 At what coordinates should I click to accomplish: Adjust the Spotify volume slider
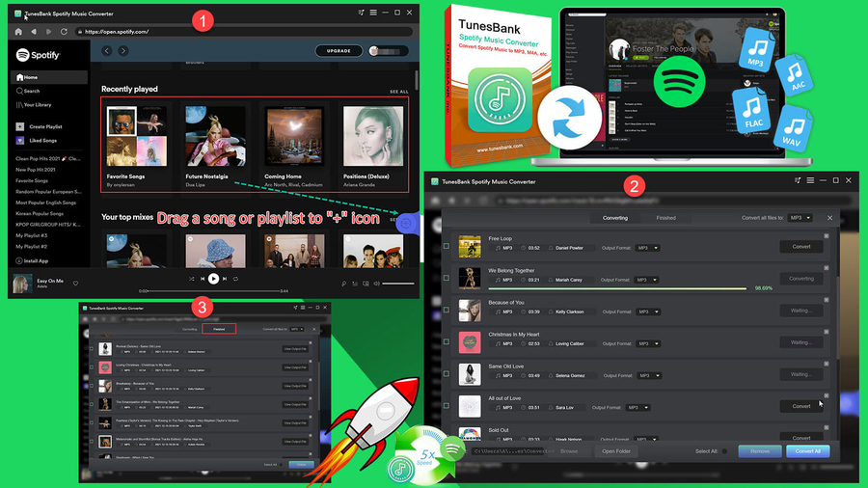click(397, 284)
